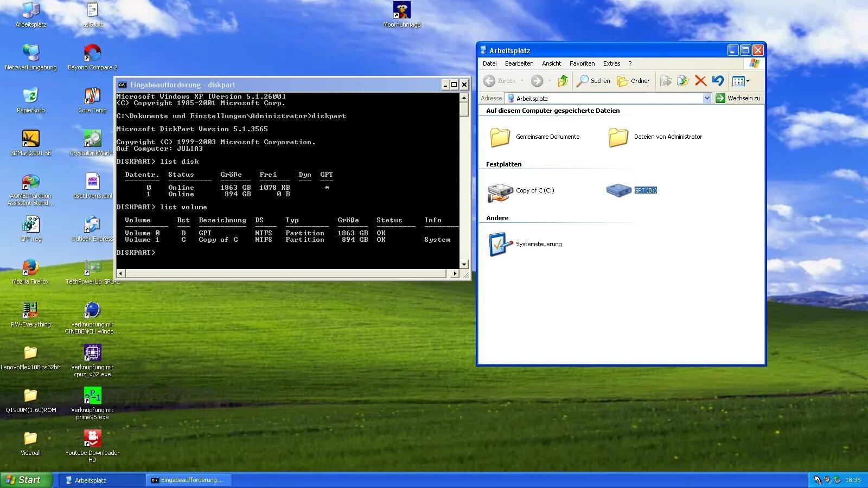Open the Ansicht menu
Screen dimensions: 868x488
pos(552,63)
